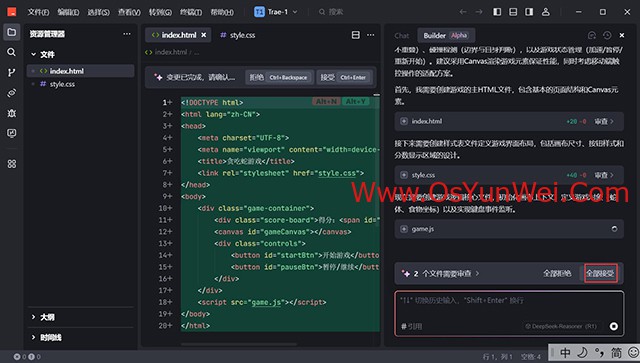Open the Search sidebar icon
Screen dimensions: 640x363
pyautogui.click(x=11, y=52)
